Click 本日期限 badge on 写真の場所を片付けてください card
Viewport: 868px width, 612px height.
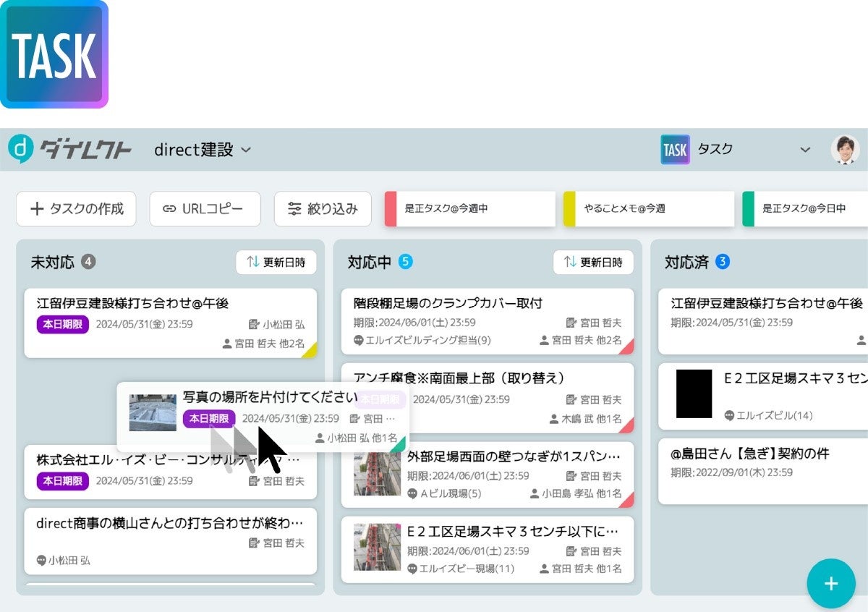(x=209, y=419)
